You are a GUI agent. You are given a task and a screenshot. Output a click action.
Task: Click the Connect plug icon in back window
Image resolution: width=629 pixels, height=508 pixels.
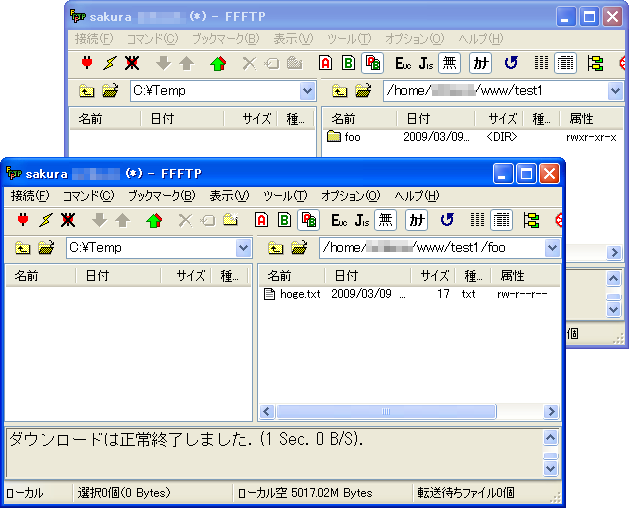pos(87,63)
